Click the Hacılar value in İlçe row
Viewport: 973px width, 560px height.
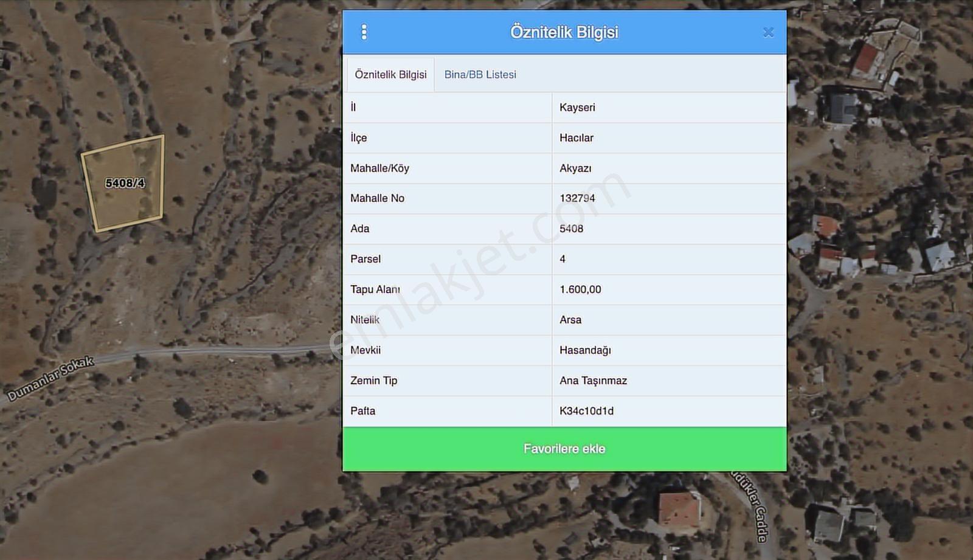[x=577, y=138]
